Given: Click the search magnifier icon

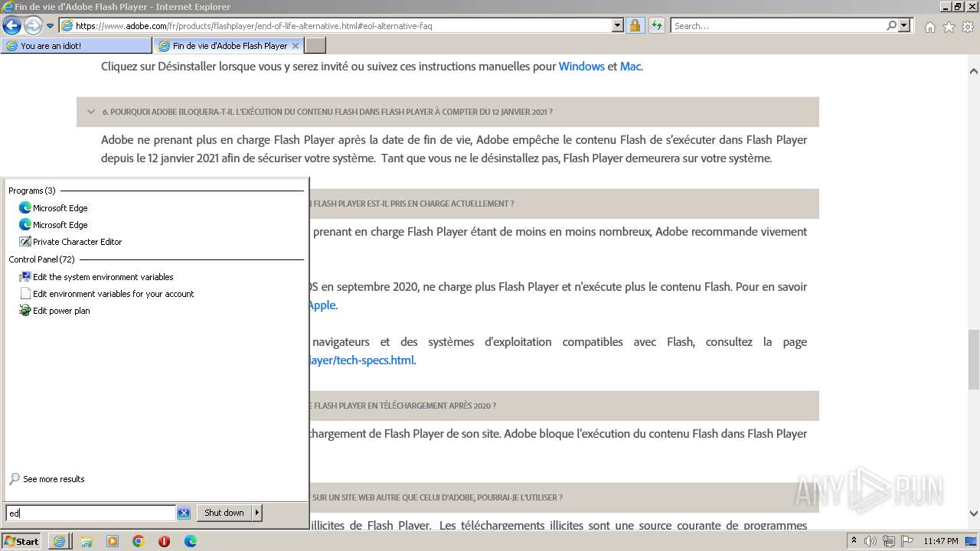Looking at the screenshot, I should [892, 26].
